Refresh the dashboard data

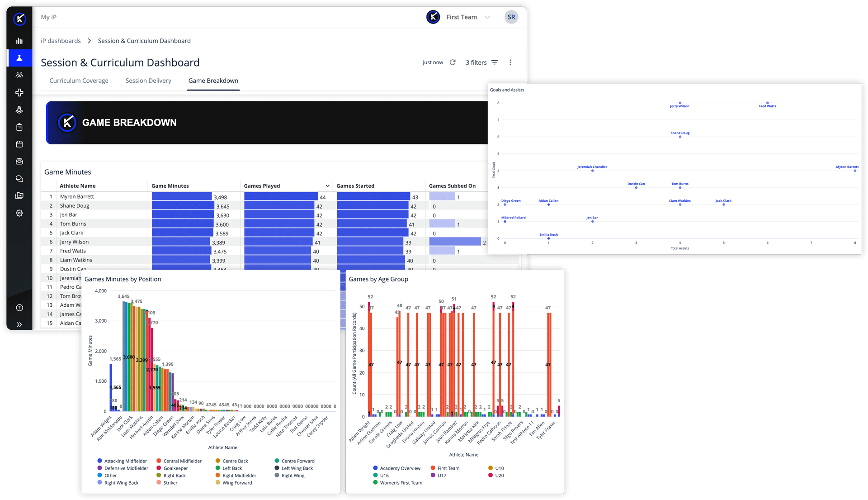click(x=453, y=62)
